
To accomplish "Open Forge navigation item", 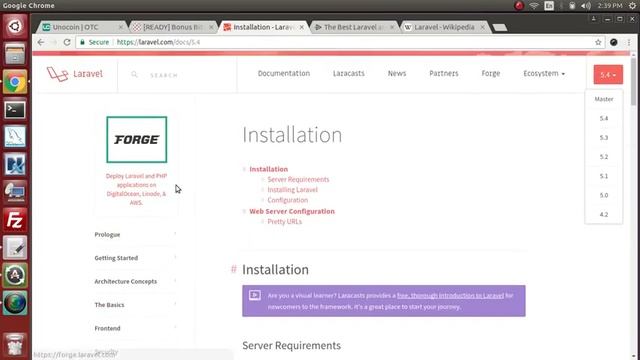I will click(x=491, y=73).
